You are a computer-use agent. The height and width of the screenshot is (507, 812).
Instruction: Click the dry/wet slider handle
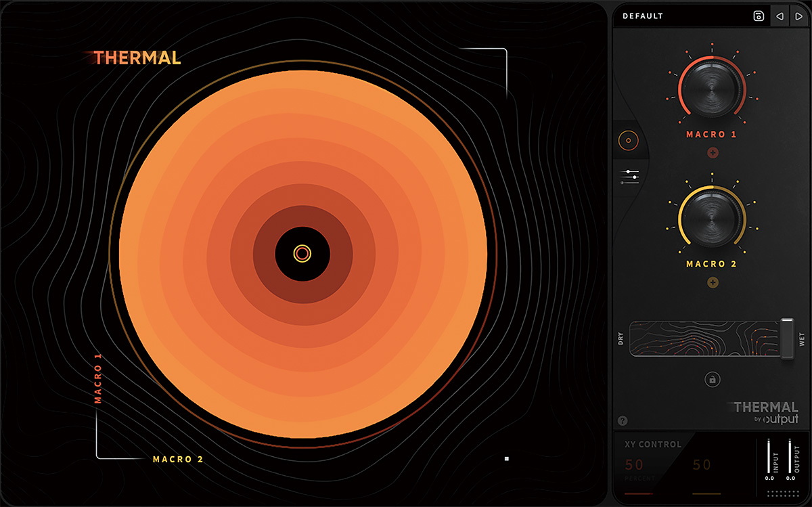point(787,338)
